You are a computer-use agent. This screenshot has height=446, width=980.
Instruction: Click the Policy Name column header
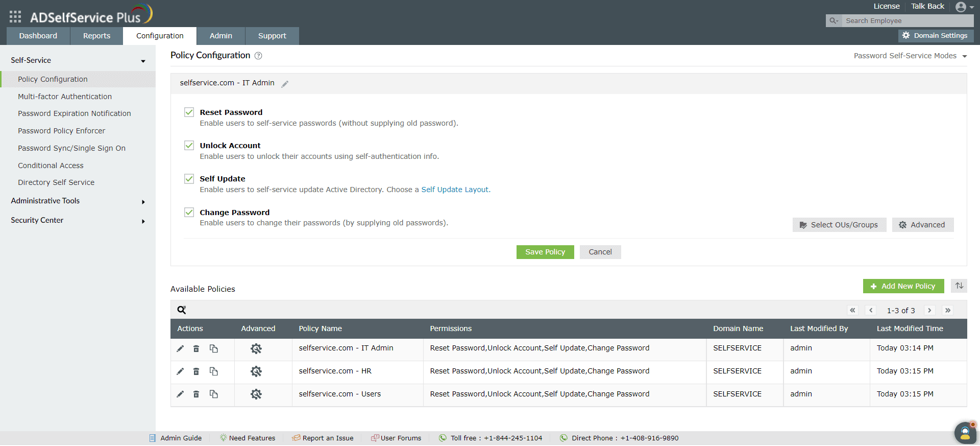(321, 328)
